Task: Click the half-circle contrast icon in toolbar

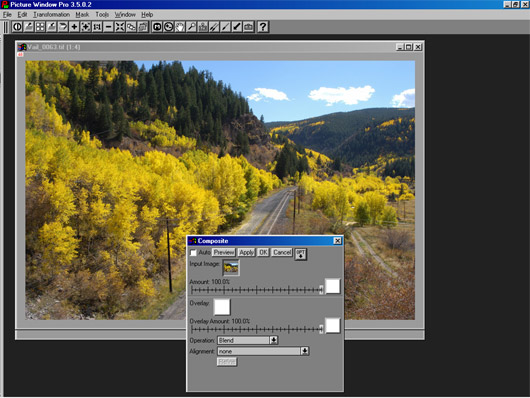Action: (17, 27)
